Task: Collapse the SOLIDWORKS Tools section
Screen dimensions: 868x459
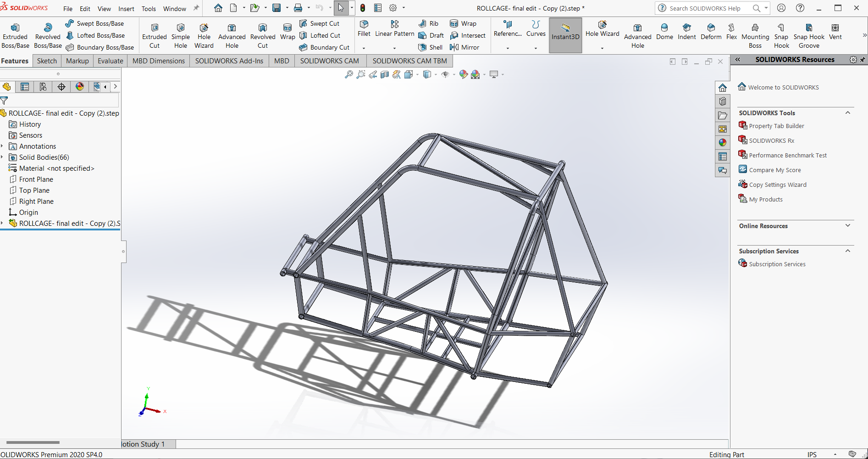Action: [x=848, y=113]
